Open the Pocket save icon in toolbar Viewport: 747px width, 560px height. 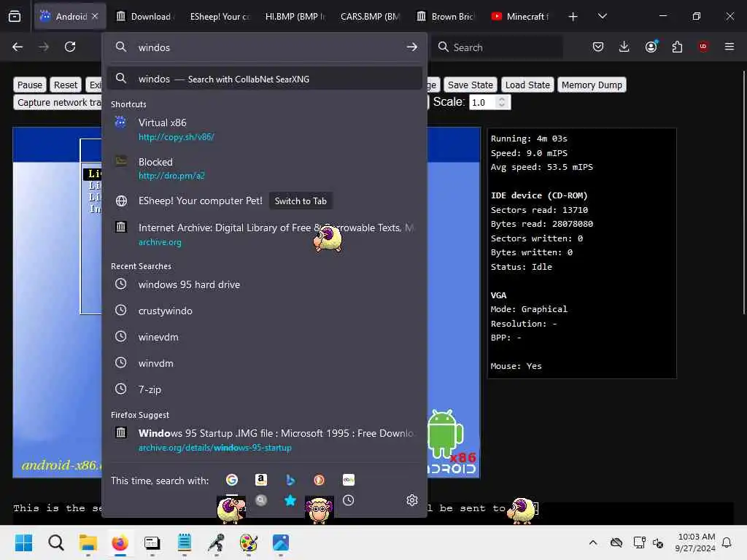[598, 47]
